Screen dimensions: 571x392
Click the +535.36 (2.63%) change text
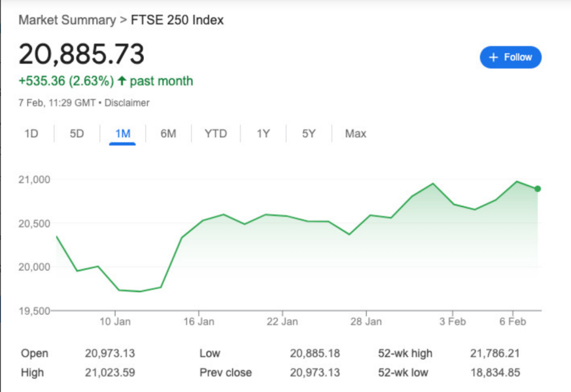coord(66,81)
